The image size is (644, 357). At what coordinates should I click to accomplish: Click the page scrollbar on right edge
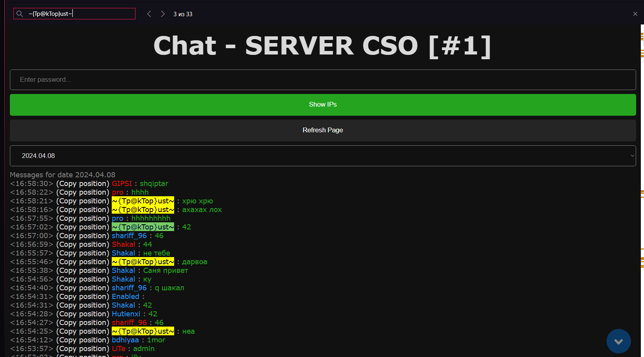[642, 158]
